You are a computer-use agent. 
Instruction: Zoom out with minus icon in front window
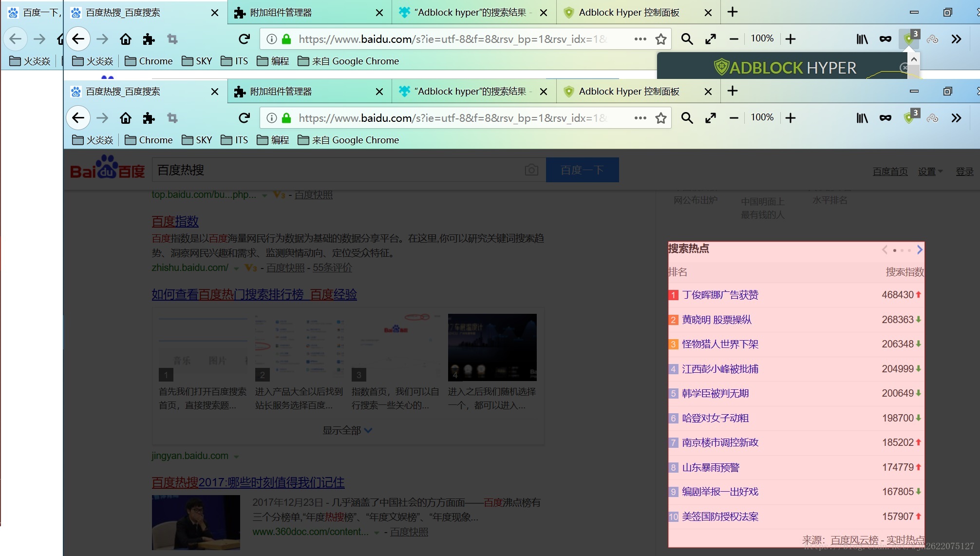point(734,118)
